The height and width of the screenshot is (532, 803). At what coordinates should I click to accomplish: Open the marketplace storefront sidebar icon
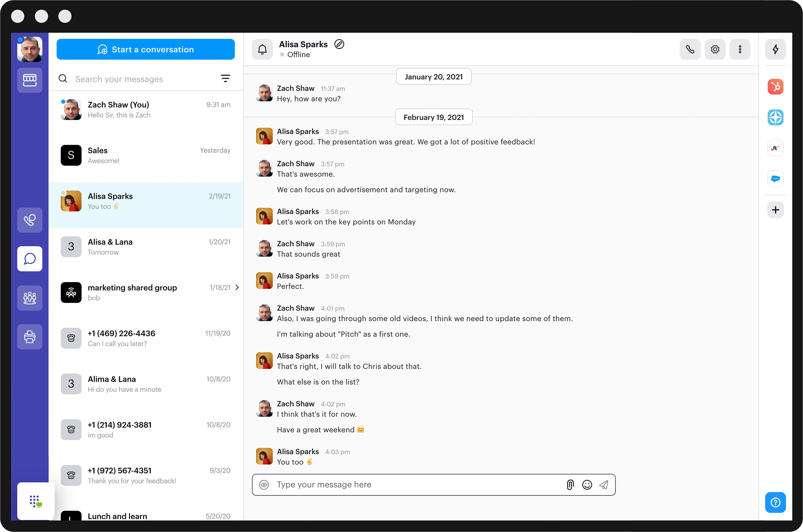click(30, 80)
